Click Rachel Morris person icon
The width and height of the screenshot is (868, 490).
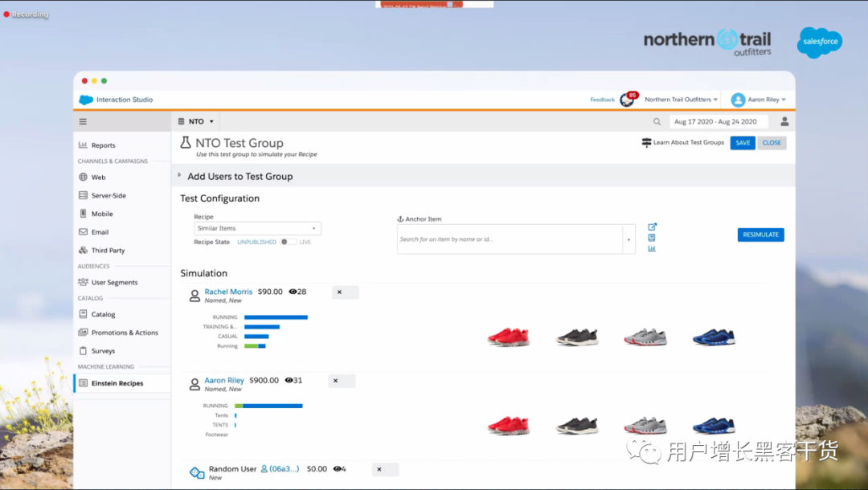(194, 296)
